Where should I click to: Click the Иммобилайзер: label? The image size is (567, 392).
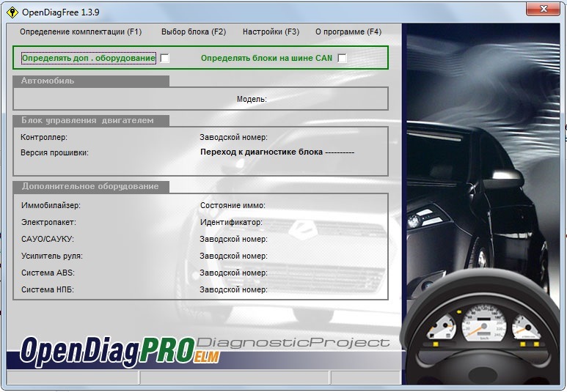[x=51, y=205]
